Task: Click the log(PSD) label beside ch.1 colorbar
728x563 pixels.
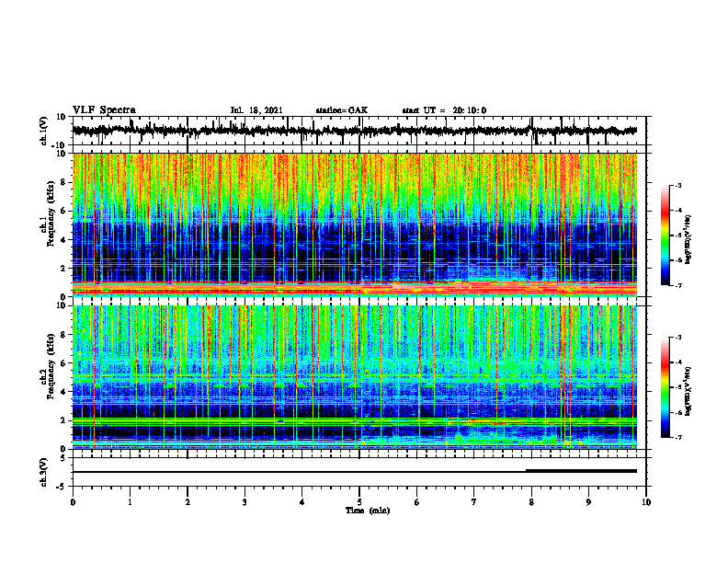Action: click(688, 240)
